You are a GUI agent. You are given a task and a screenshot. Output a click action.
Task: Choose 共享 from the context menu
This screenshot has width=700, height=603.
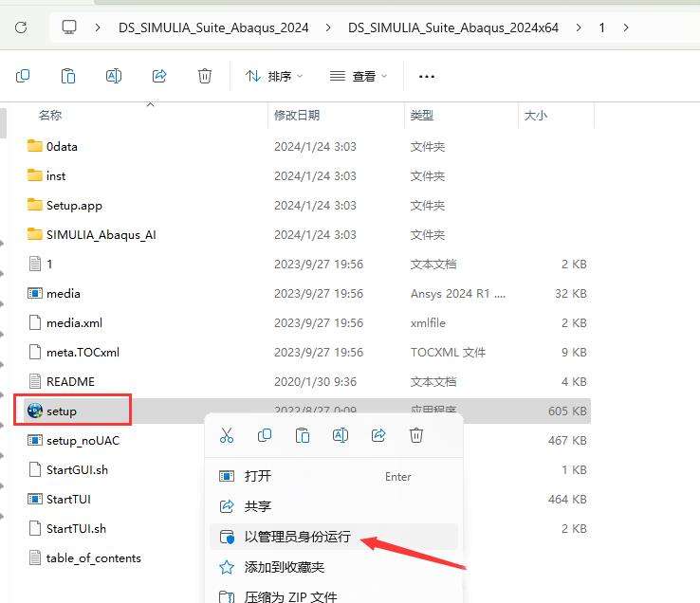pos(334,506)
